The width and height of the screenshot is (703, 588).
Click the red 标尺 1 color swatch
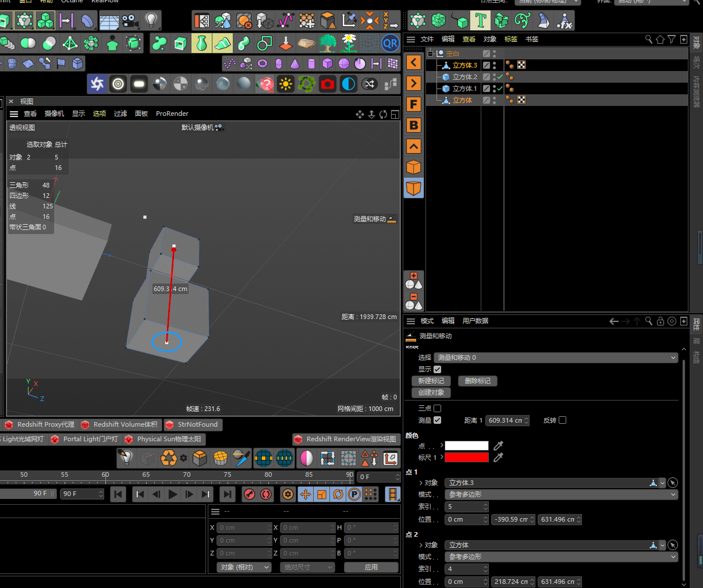tap(467, 458)
